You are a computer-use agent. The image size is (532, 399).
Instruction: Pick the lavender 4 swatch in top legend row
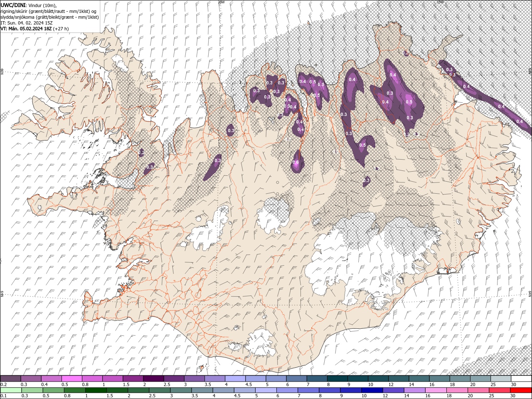click(x=235, y=379)
